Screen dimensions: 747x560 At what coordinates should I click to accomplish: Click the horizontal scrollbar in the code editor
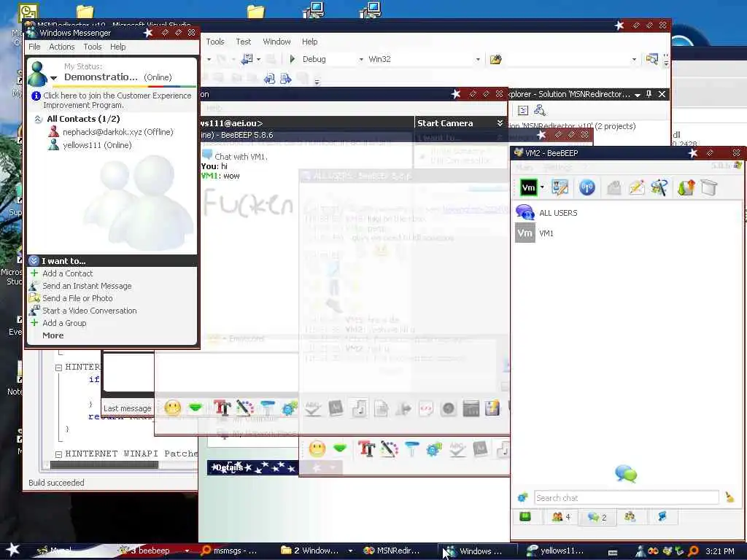pyautogui.click(x=104, y=464)
